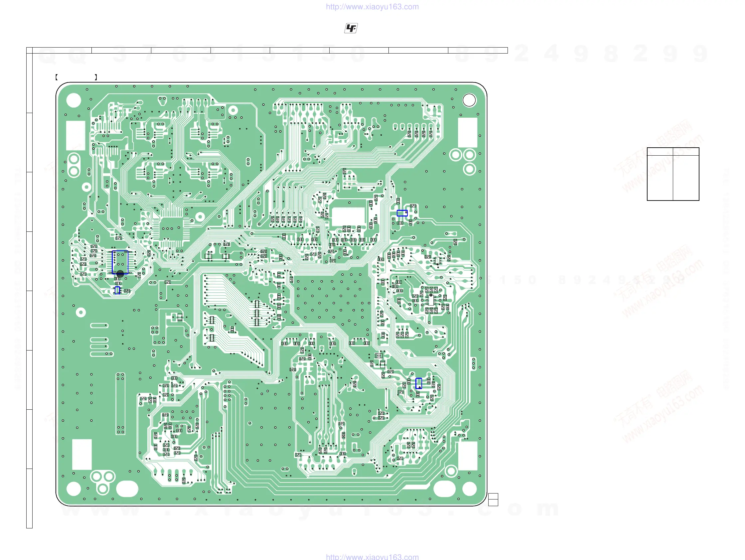Click the solid white circle in the top-left corner
Image resolution: width=745 pixels, height=560 pixels.
(74, 100)
